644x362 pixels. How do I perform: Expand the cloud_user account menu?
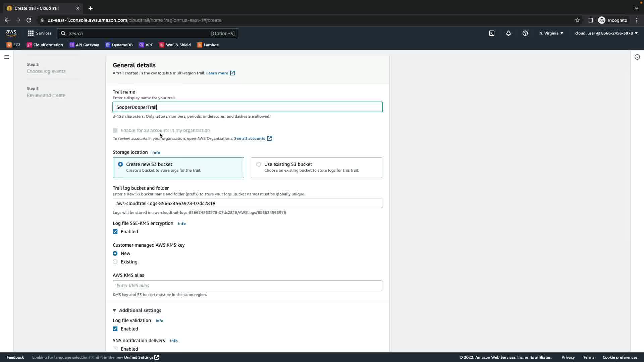tap(606, 33)
